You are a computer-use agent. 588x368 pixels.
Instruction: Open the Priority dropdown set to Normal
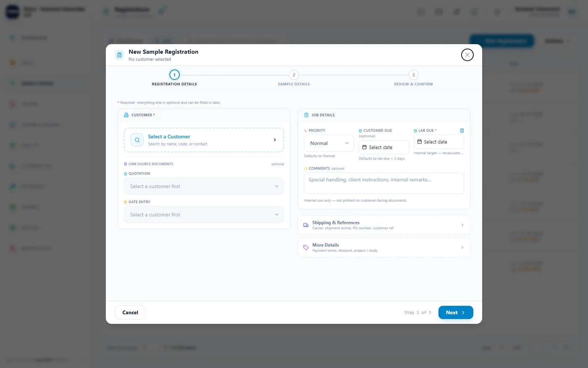point(329,143)
